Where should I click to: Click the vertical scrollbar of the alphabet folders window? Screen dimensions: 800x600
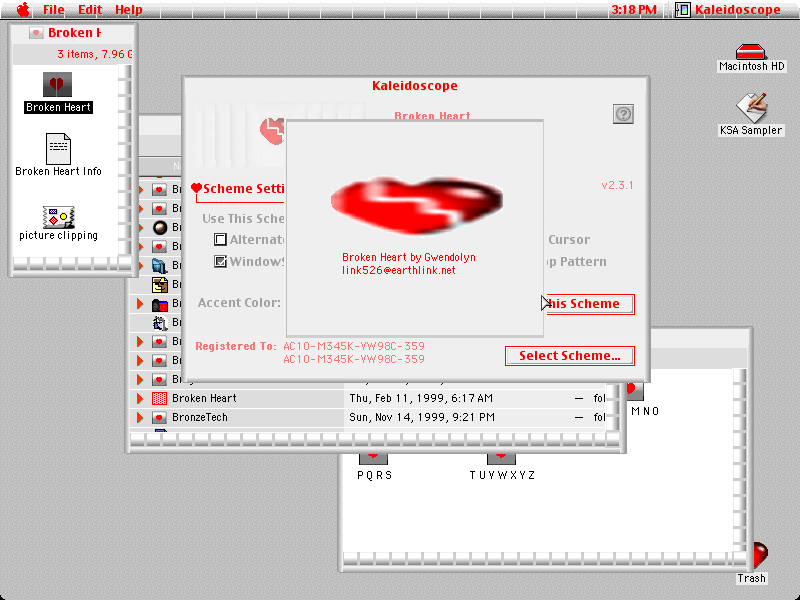coord(739,460)
